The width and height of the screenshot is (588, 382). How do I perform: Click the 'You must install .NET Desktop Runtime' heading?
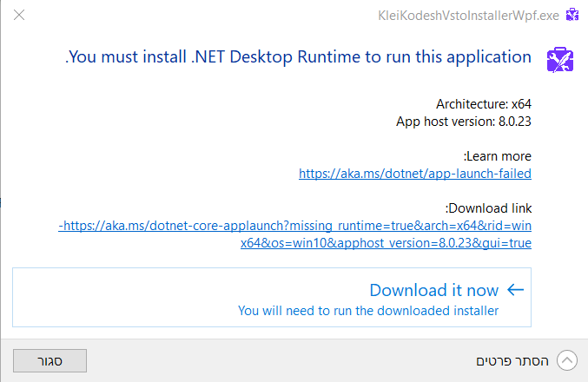click(x=298, y=57)
